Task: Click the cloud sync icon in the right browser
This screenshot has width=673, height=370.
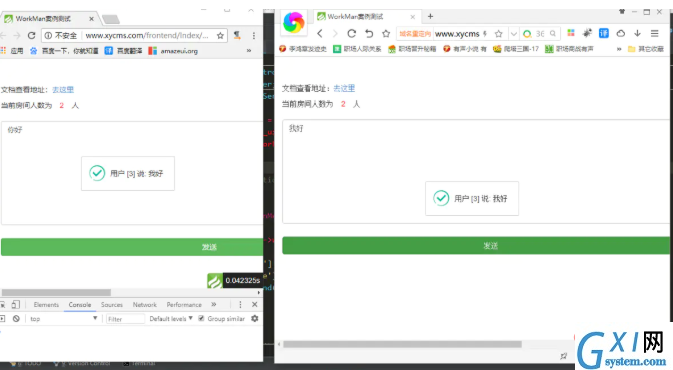Action: (x=621, y=33)
